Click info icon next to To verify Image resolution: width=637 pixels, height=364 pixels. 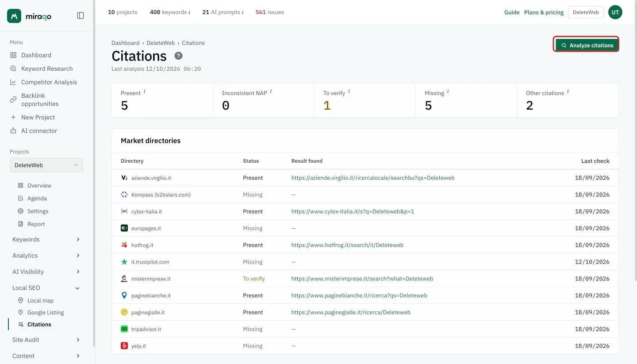pyautogui.click(x=349, y=92)
